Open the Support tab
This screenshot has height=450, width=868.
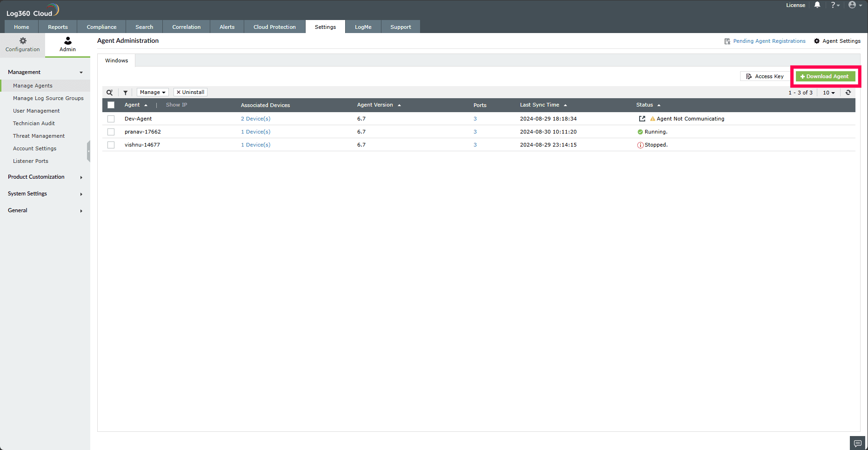pos(401,27)
